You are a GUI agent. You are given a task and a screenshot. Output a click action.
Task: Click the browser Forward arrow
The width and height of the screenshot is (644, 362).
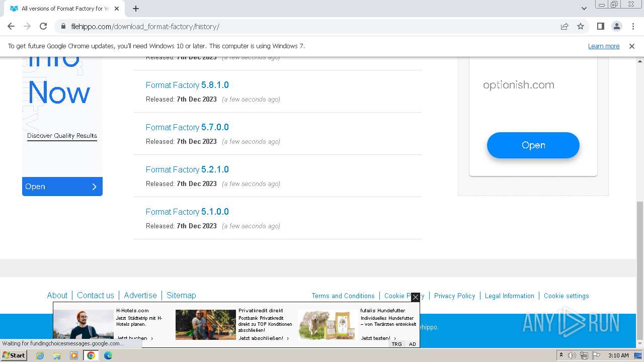click(x=27, y=27)
